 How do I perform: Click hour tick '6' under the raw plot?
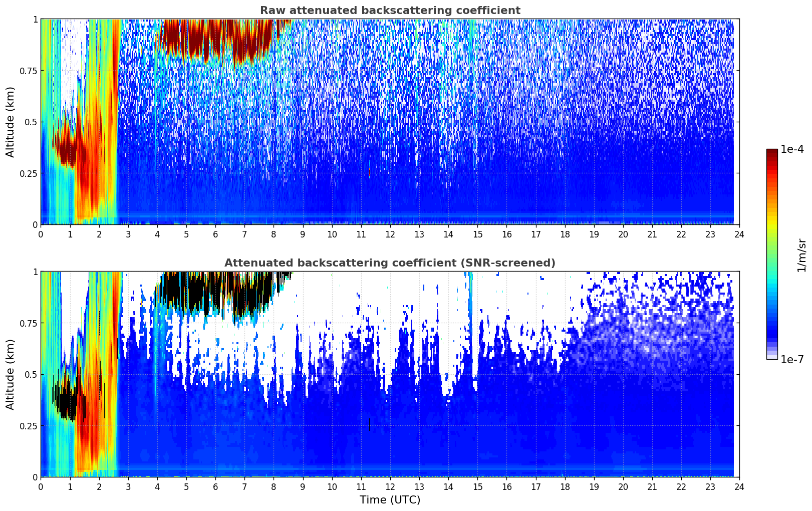pyautogui.click(x=215, y=234)
